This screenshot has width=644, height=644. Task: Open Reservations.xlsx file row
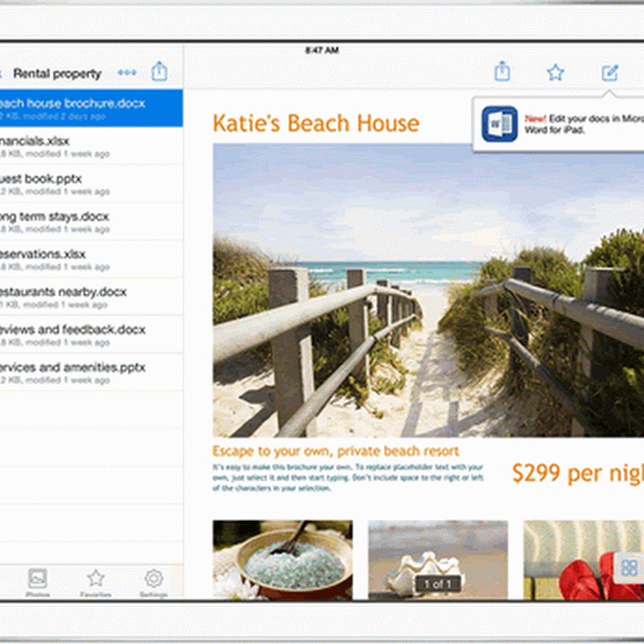coord(91,259)
